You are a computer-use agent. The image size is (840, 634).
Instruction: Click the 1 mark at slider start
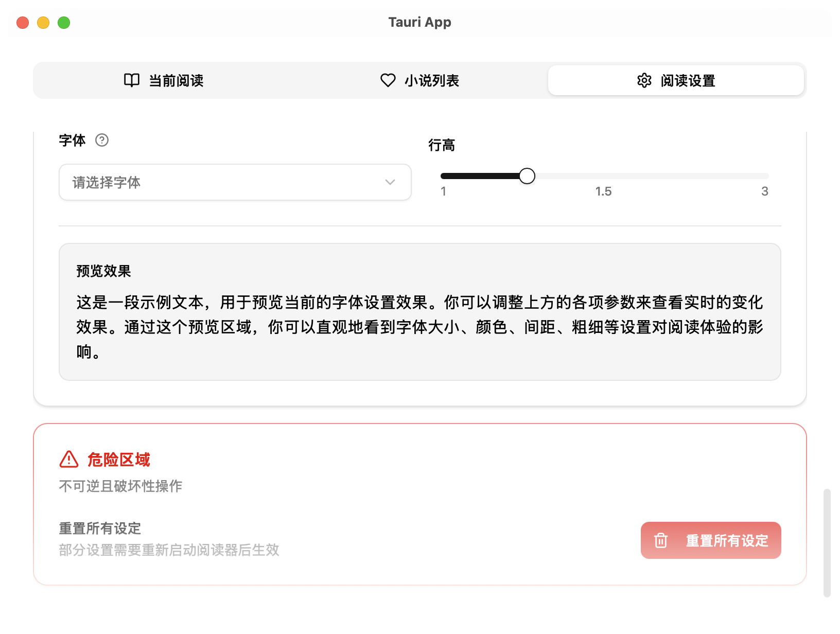pos(444,191)
